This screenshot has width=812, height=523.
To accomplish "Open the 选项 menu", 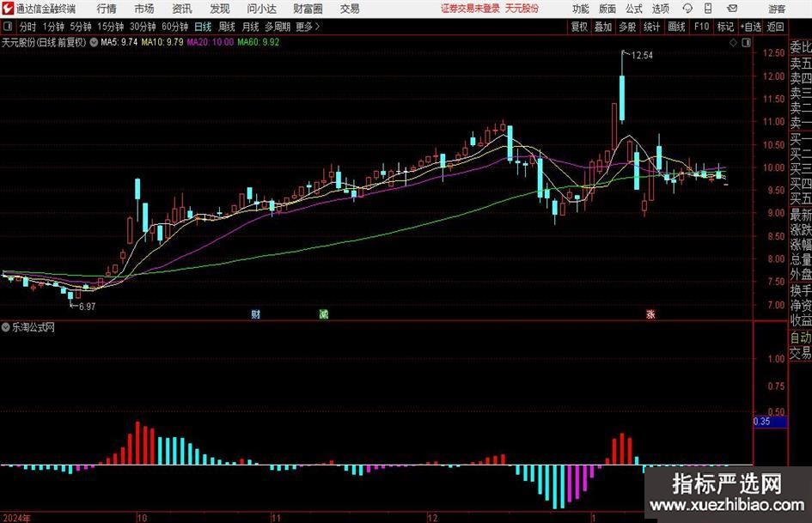I will click(660, 9).
